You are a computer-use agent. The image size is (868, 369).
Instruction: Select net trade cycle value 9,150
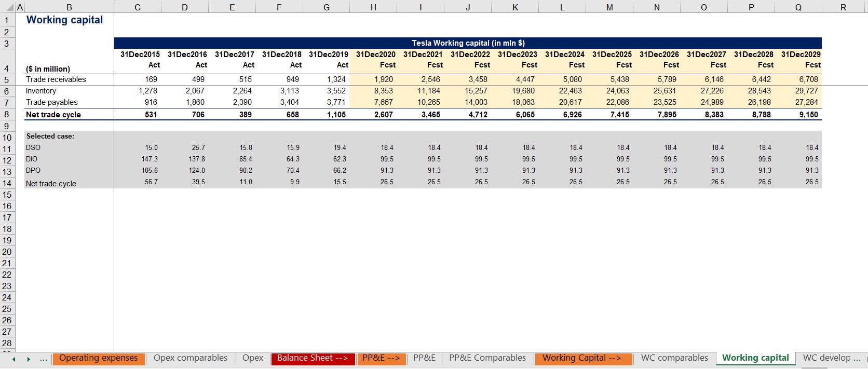coord(809,115)
